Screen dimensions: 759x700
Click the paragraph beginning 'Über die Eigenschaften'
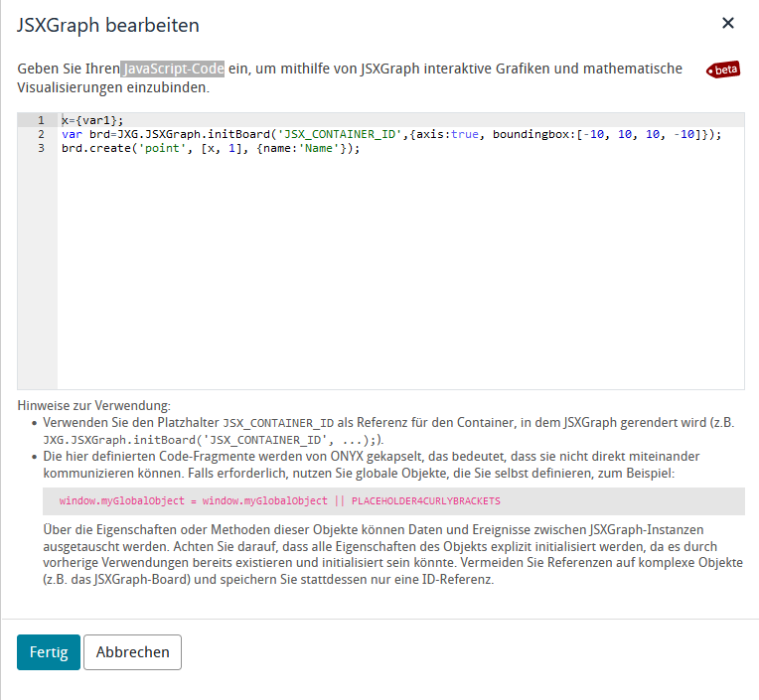click(x=393, y=554)
